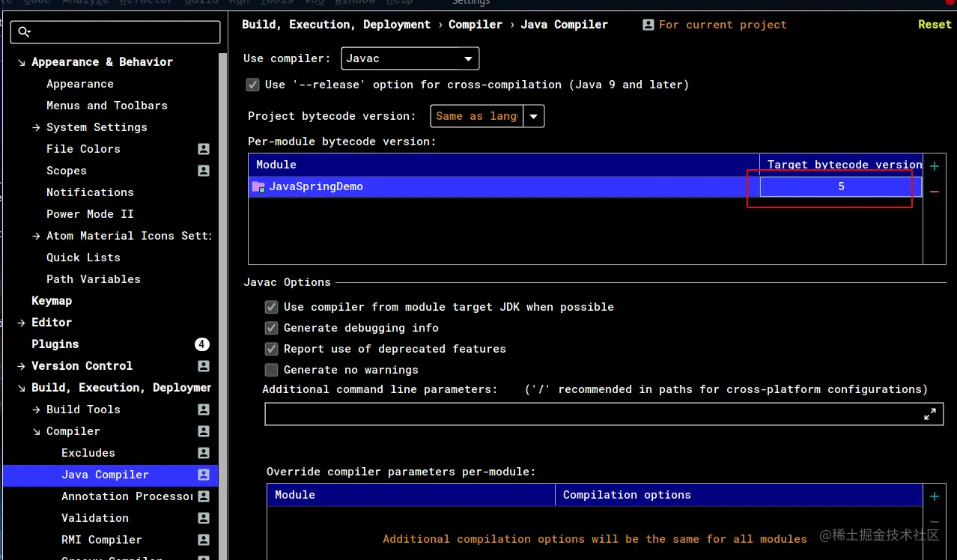Click the project icon beside Version Control
Viewport: 957px width, 560px height.
coord(204,366)
